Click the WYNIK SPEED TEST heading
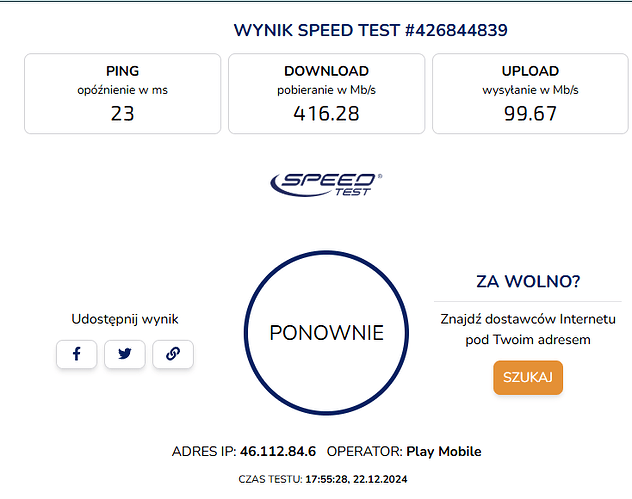Image resolution: width=632 pixels, height=499 pixels. pos(371,30)
